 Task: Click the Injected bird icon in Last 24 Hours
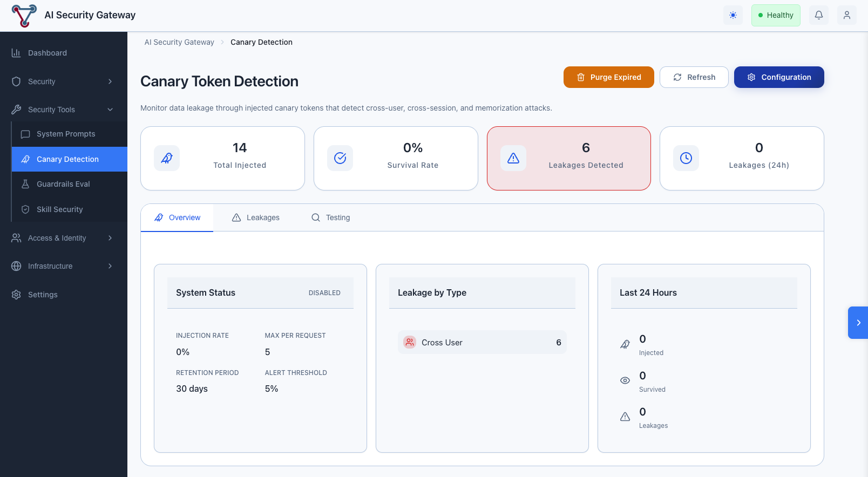pos(625,344)
